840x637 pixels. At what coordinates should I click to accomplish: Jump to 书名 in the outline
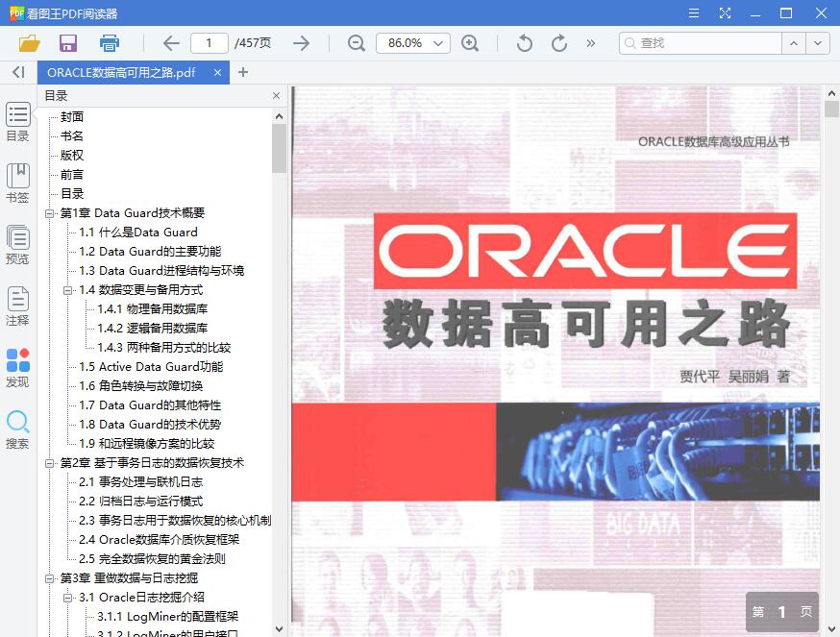coord(72,136)
